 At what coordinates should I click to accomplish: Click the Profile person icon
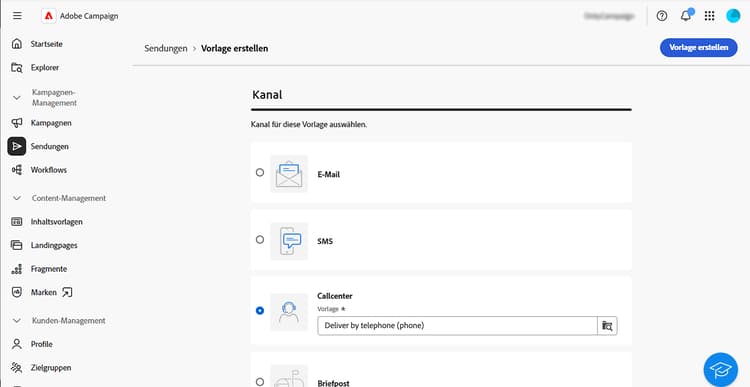[x=17, y=344]
